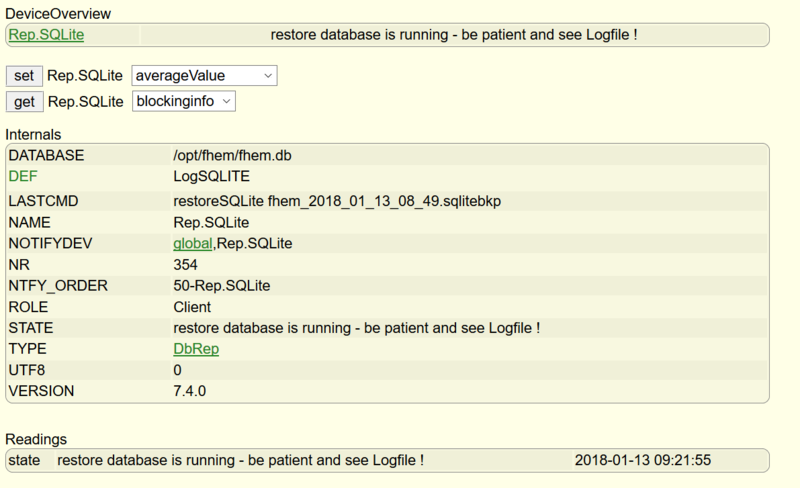This screenshot has height=488, width=800.
Task: Click the state reading timestamp 2018-01-13 09:21:55
Action: point(643,460)
